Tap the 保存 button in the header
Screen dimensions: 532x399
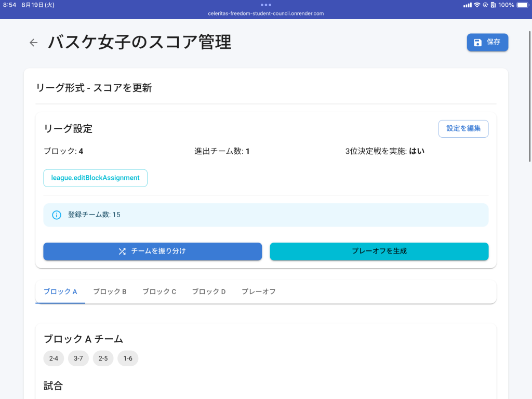[x=487, y=43]
